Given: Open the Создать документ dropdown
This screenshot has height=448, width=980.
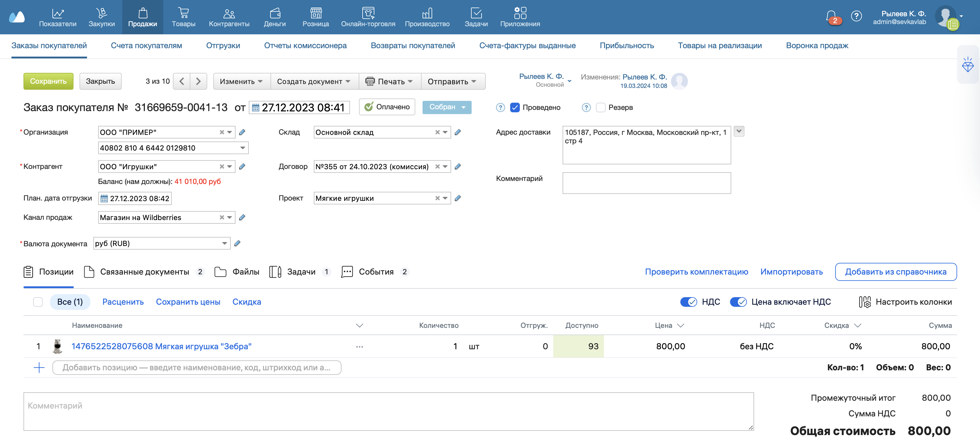Looking at the screenshot, I should tap(314, 81).
